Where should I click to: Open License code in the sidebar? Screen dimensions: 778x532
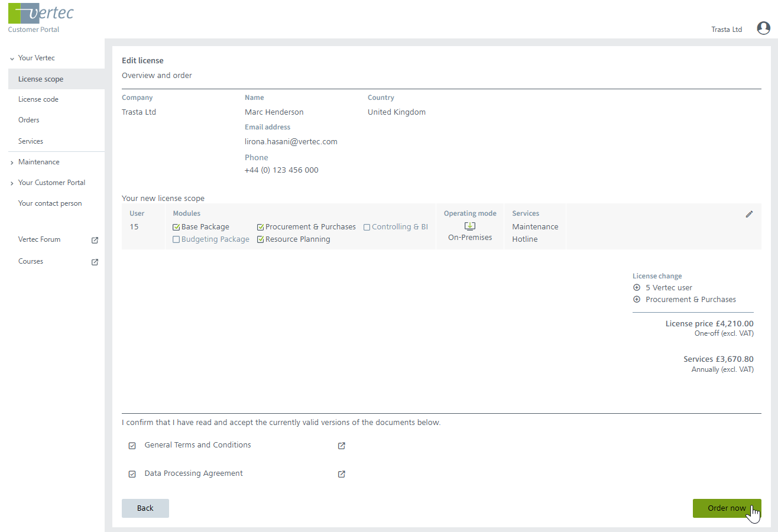(38, 99)
